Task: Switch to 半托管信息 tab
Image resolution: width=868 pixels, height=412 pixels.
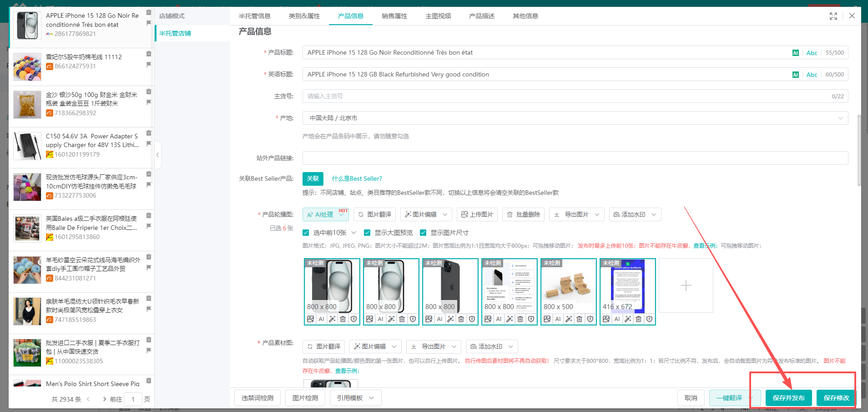Action: (x=255, y=16)
